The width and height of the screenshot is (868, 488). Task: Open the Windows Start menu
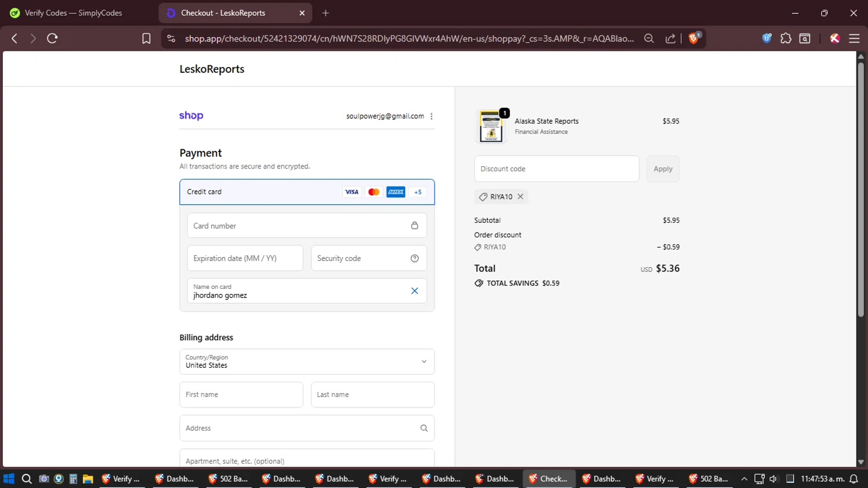tap(9, 479)
